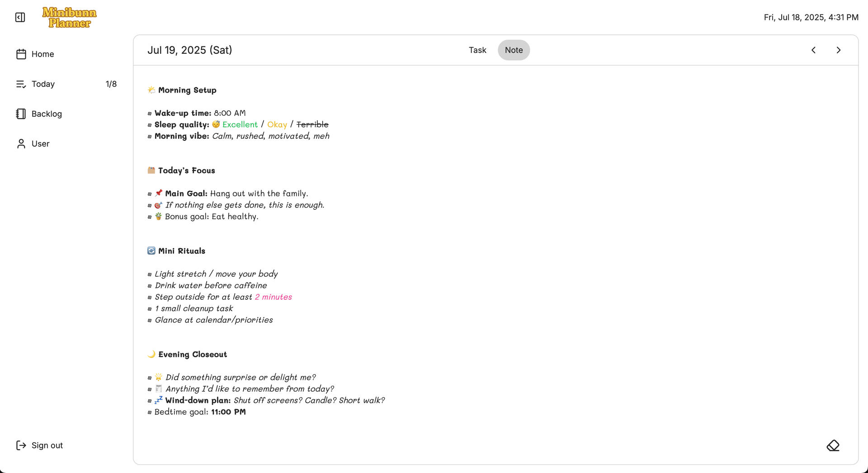Select the Note tab
The width and height of the screenshot is (868, 473).
click(x=514, y=50)
